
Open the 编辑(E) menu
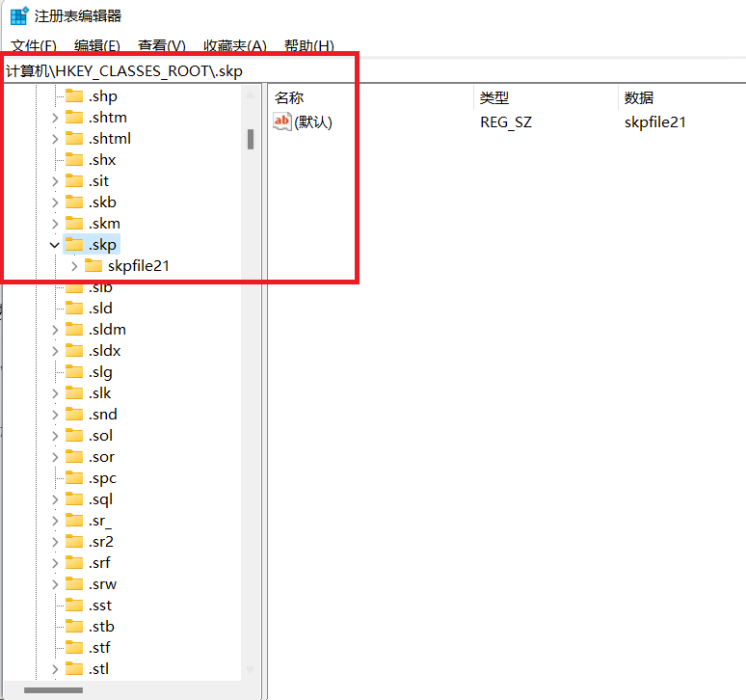(97, 45)
